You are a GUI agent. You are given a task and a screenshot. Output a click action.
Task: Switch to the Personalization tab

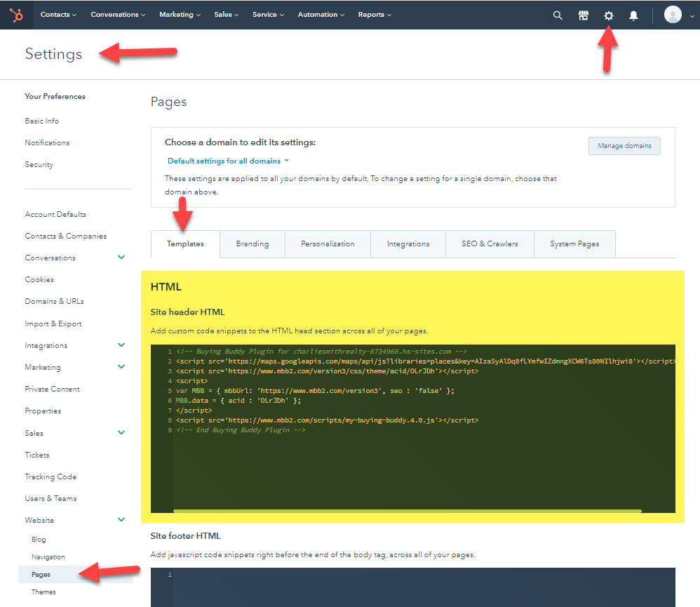(x=328, y=244)
